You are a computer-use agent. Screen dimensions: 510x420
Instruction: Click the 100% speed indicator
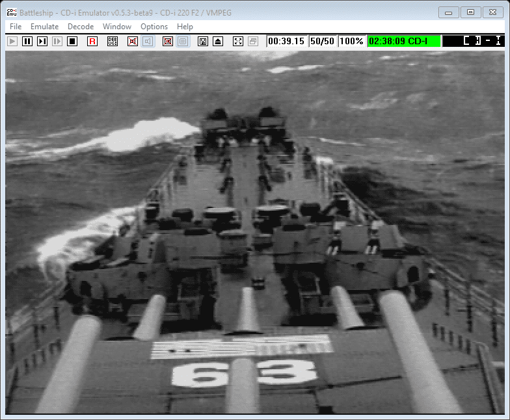point(351,41)
